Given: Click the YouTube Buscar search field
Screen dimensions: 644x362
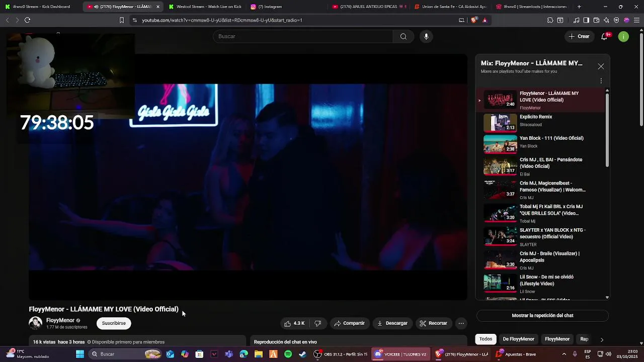Looking at the screenshot, I should click(303, 36).
